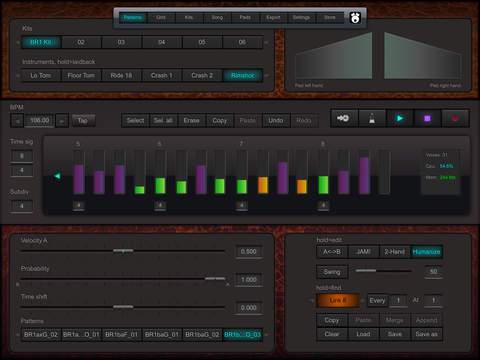The image size is (480, 360).
Task: Click the Velocity A slider
Action: [123, 250]
